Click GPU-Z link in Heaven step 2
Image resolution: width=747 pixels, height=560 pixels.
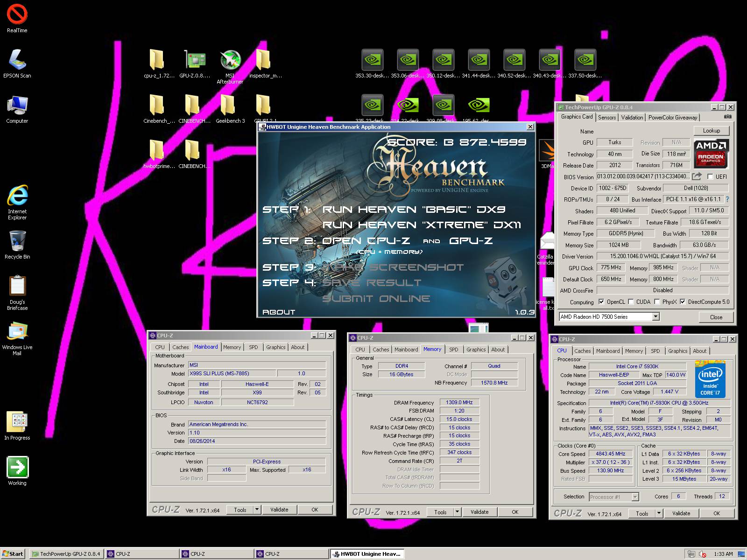471,241
